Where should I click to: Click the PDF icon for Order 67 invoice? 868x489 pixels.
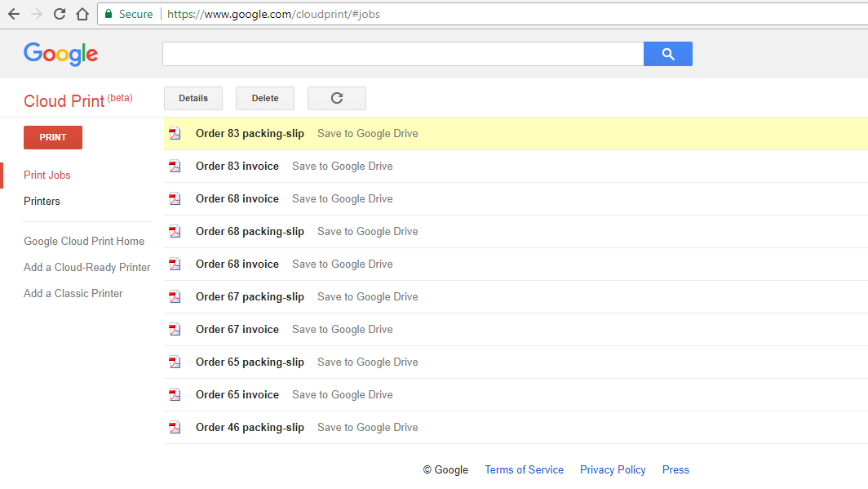coord(175,330)
